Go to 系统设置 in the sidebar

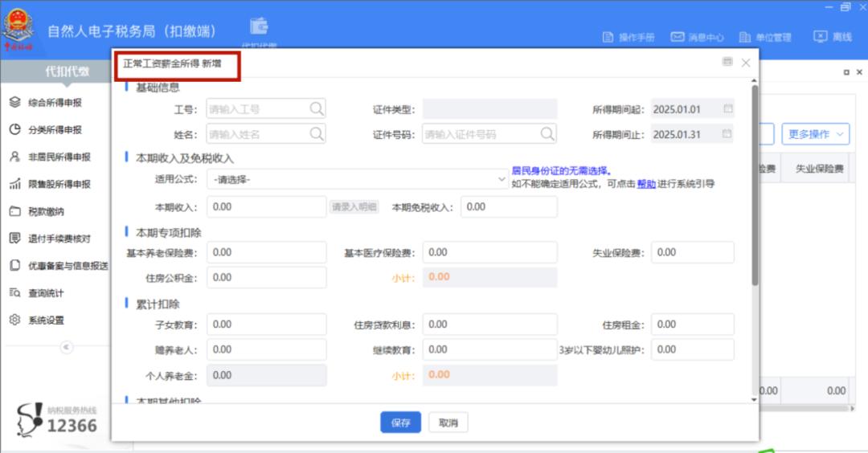[46, 320]
